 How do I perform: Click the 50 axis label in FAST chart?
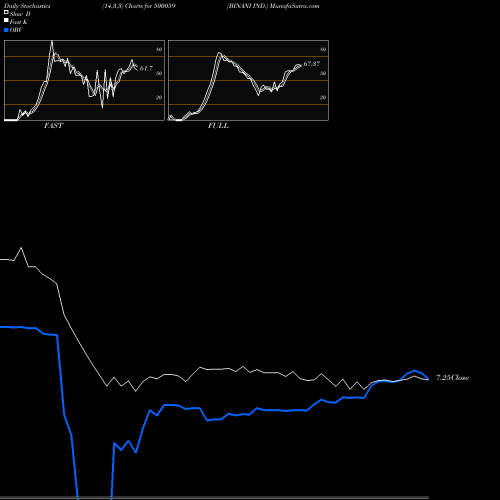pyautogui.click(x=159, y=73)
